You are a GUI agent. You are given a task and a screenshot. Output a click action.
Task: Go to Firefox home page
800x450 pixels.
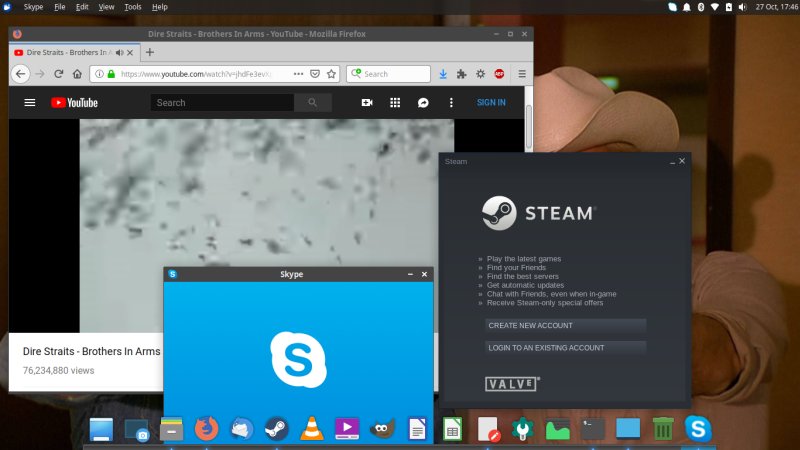coord(77,74)
